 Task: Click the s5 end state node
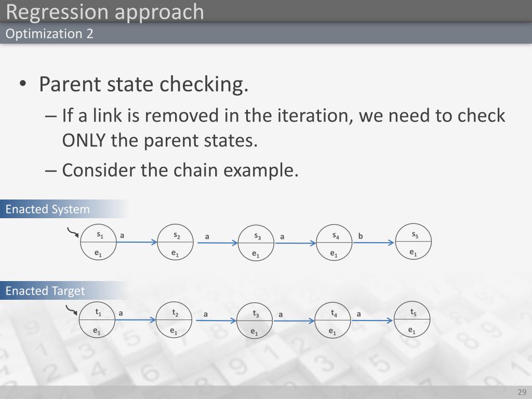click(x=414, y=242)
